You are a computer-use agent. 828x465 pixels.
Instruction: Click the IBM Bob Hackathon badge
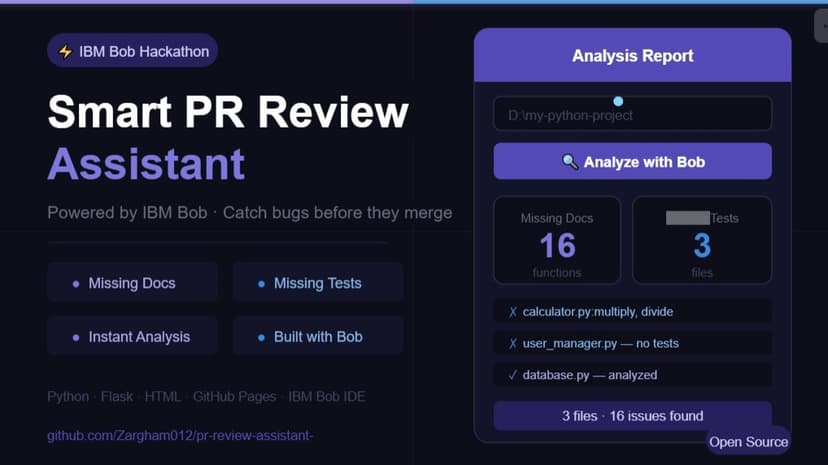pyautogui.click(x=133, y=51)
